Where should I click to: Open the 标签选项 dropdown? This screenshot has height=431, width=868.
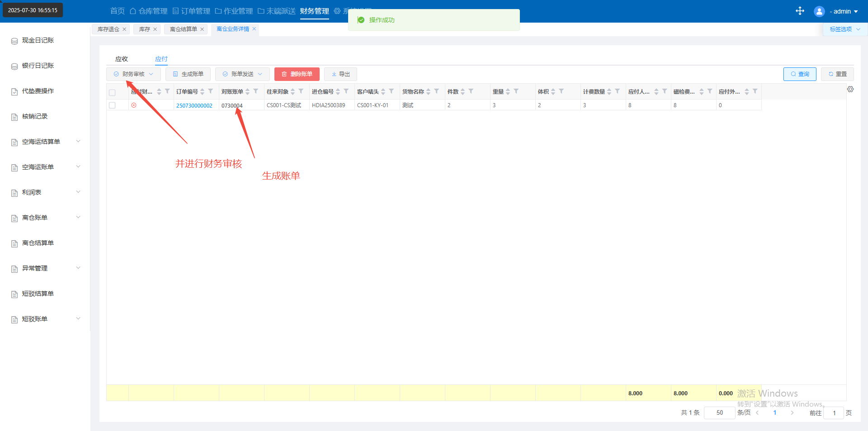[x=844, y=29]
